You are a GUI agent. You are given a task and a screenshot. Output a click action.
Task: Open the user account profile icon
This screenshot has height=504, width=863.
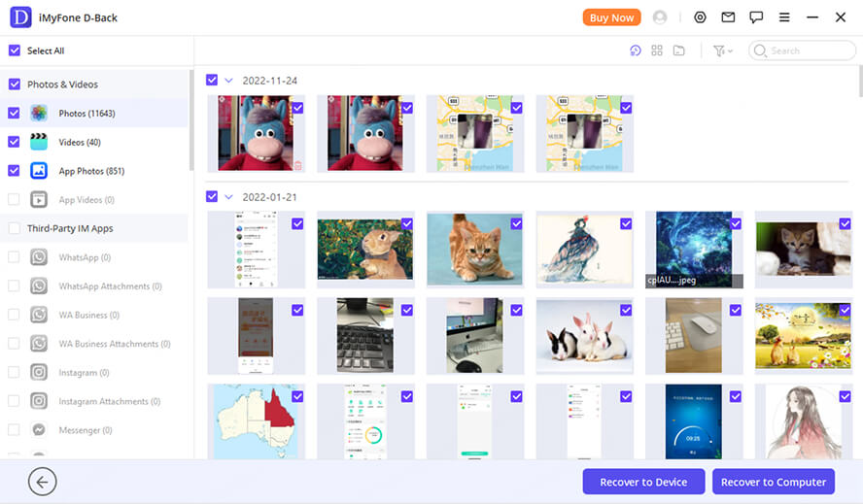tap(659, 17)
